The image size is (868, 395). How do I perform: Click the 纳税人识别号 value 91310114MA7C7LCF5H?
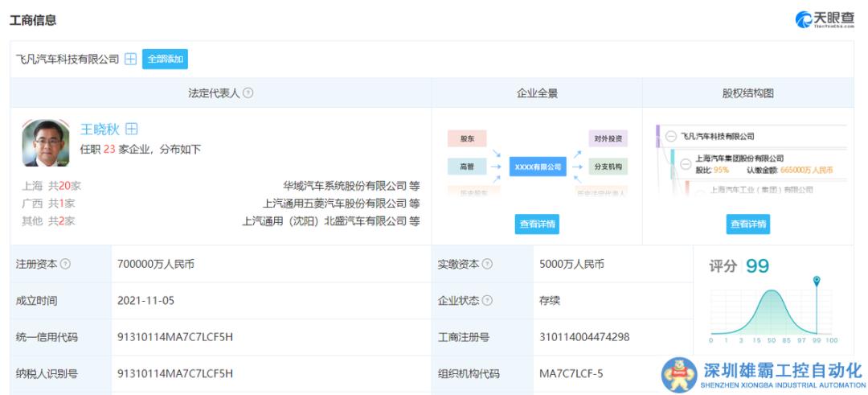point(175,374)
